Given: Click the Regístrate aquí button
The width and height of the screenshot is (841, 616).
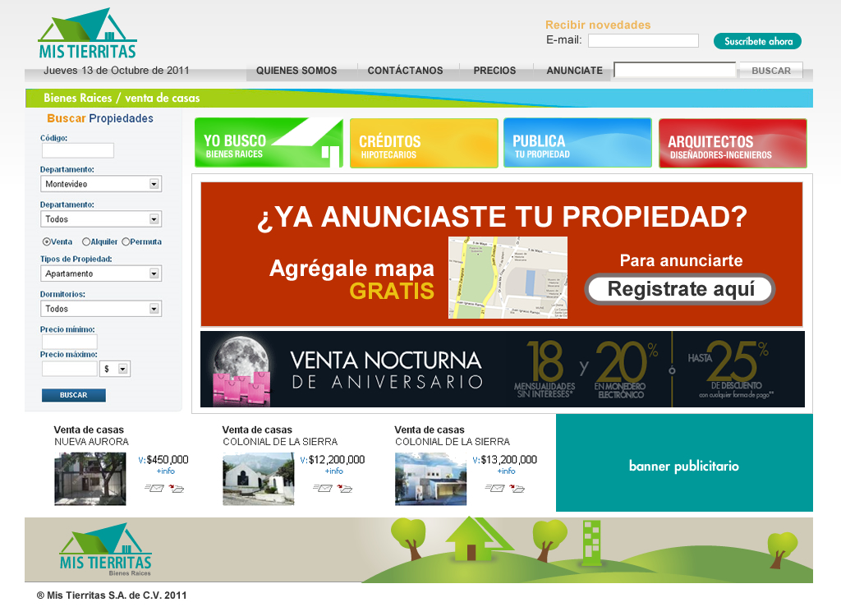Looking at the screenshot, I should pos(680,289).
